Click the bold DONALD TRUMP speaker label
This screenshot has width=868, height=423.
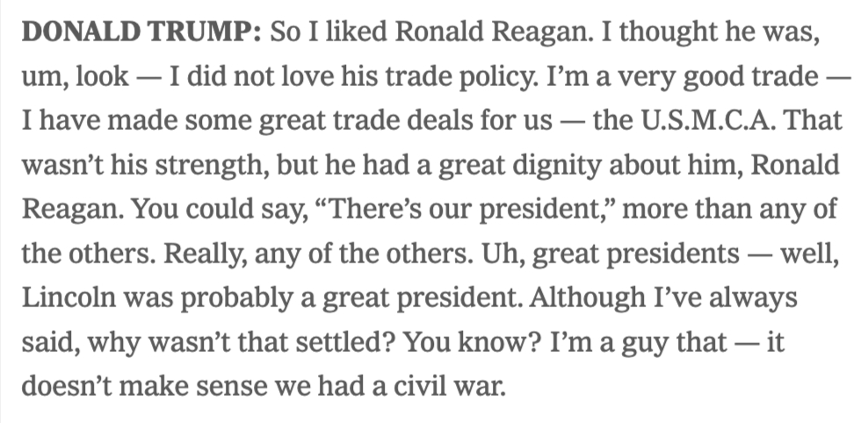click(x=141, y=32)
